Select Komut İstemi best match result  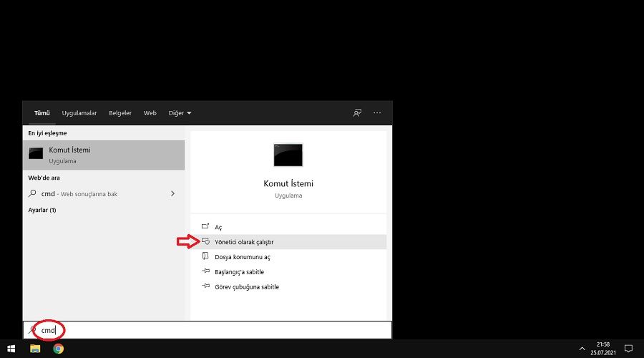pyautogui.click(x=104, y=155)
